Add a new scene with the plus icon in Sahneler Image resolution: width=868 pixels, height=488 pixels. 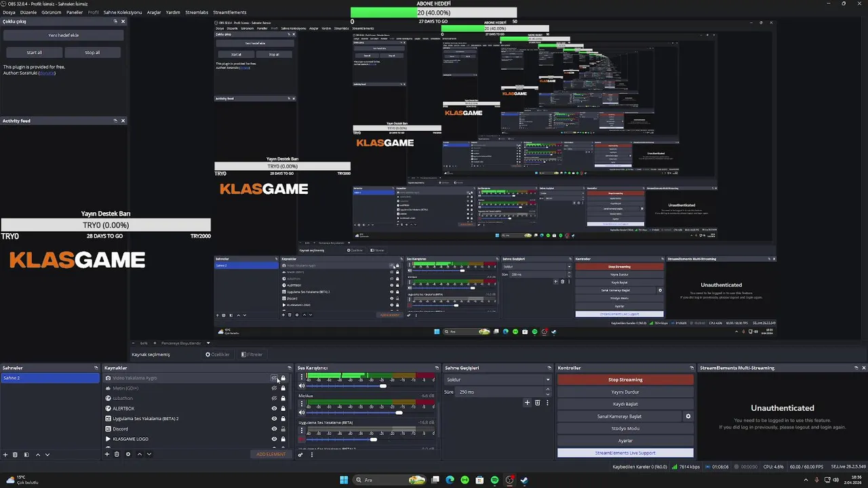tap(5, 454)
